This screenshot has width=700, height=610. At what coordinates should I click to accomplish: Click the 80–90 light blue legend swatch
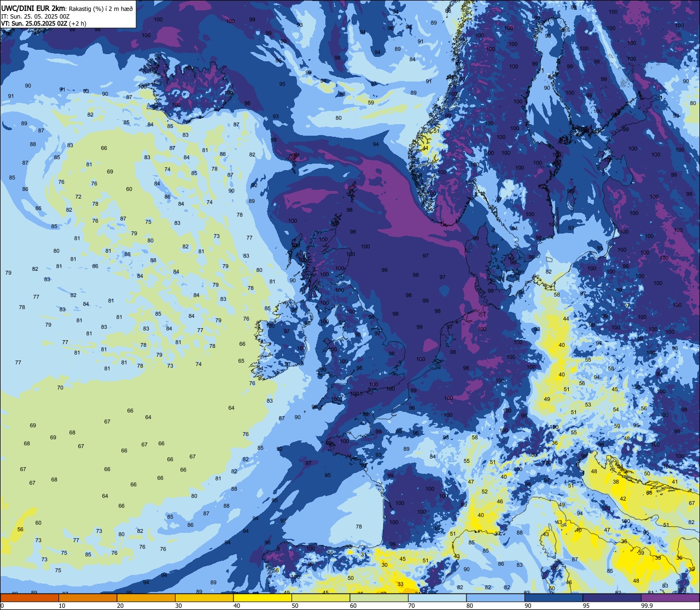(495, 597)
